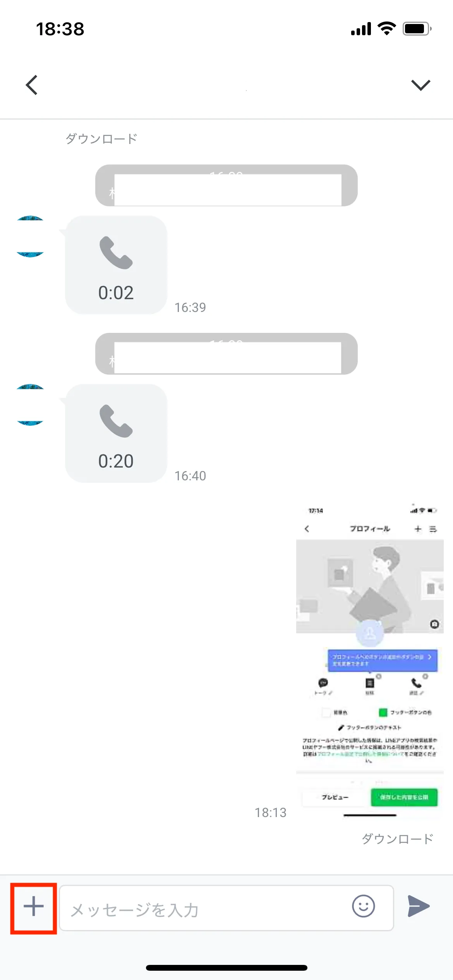The image size is (453, 980).
Task: Tap the battery indicator in status bar
Action: click(417, 29)
